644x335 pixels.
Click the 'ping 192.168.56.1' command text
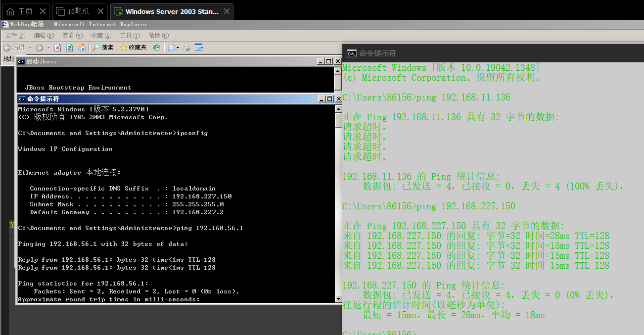[210, 228]
